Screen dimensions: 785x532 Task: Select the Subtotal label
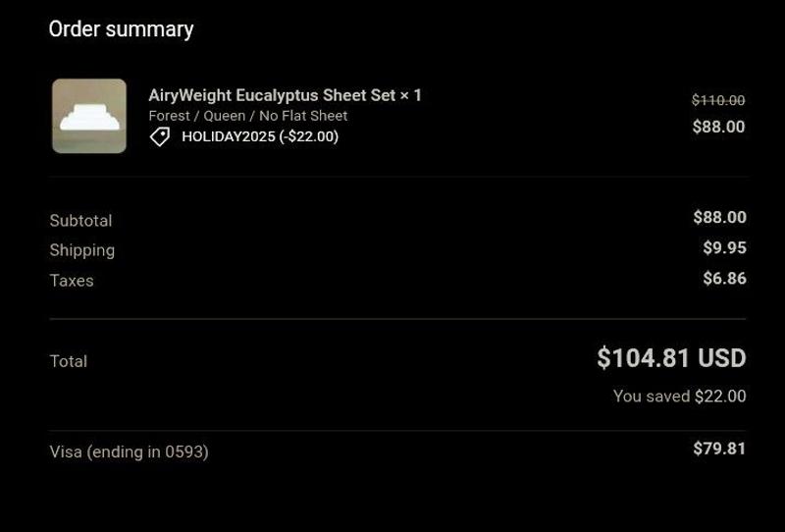(x=80, y=221)
